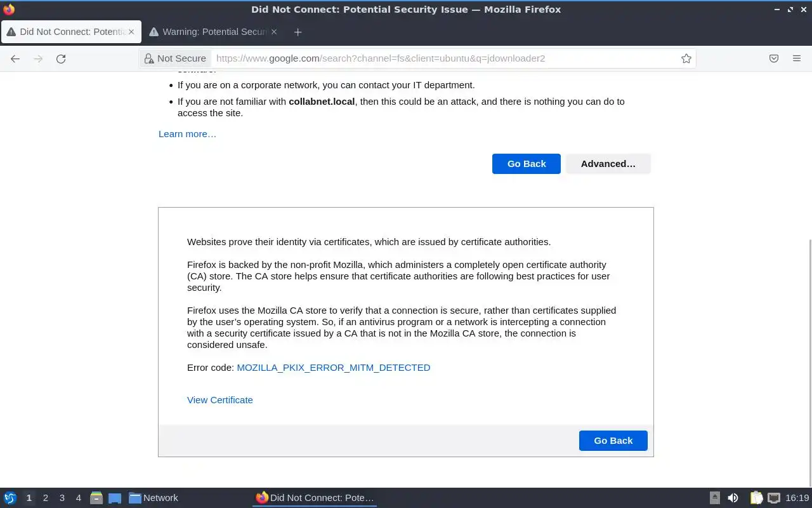Open the network connection tray icon
This screenshot has height=508, width=812.
click(x=773, y=498)
